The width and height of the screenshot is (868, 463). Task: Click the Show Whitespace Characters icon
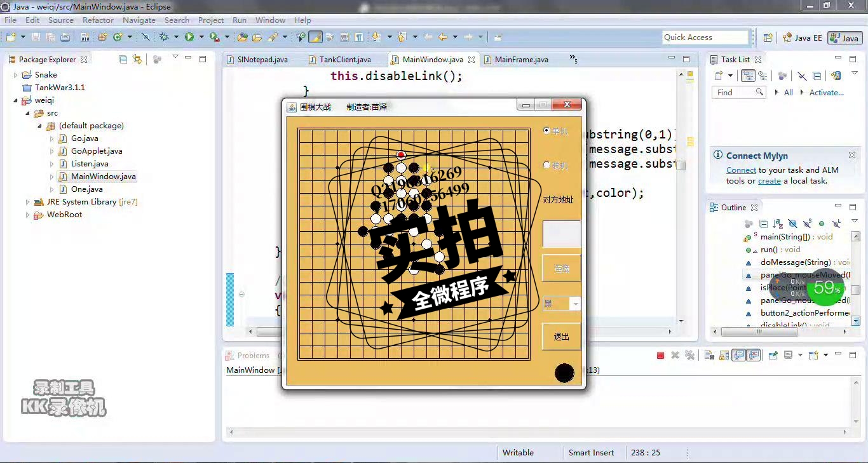[x=359, y=37]
